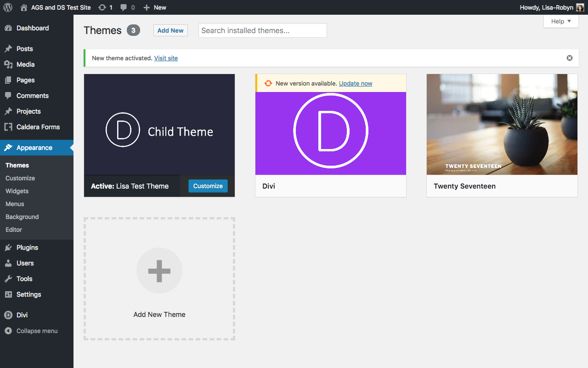Expand the Help dropdown tab
This screenshot has height=368, width=588.
561,21
